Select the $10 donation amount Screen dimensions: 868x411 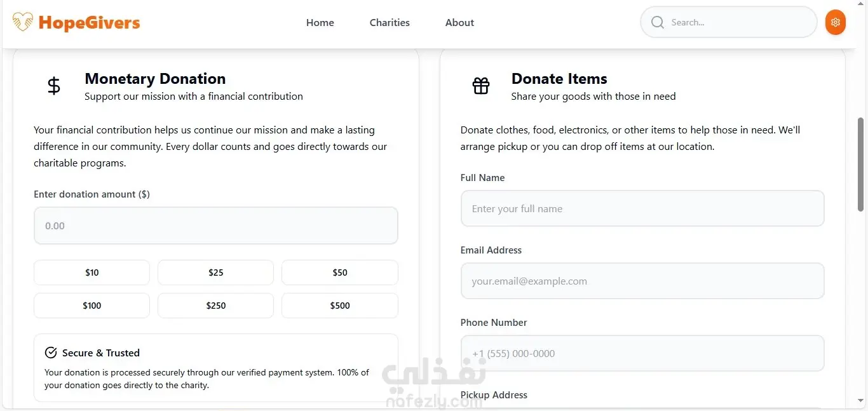[92, 273]
